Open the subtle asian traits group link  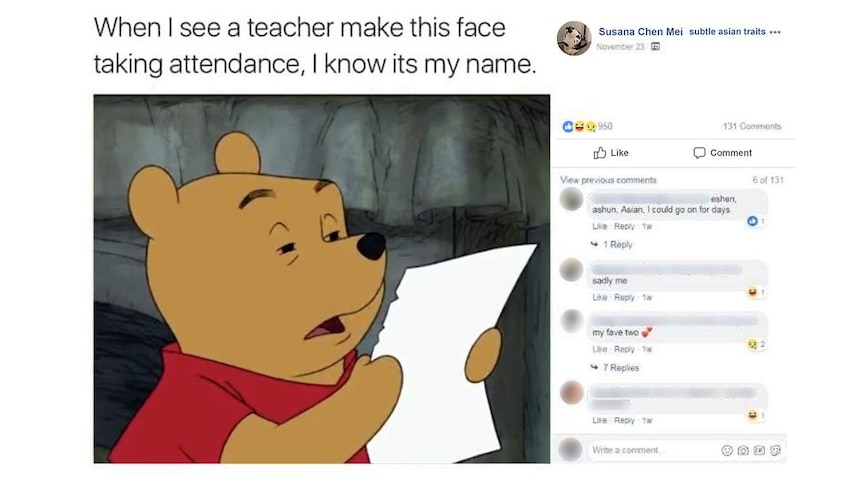coord(727,32)
